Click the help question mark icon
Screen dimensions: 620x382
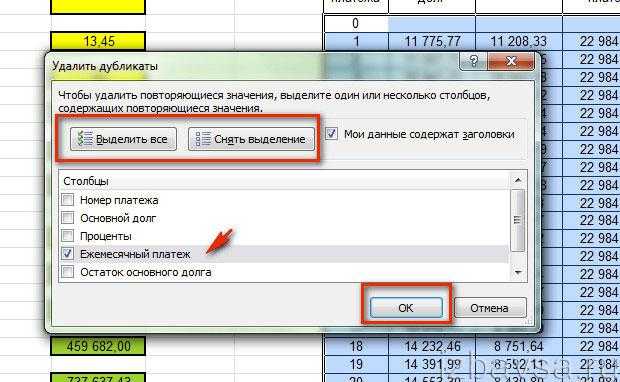[473, 61]
